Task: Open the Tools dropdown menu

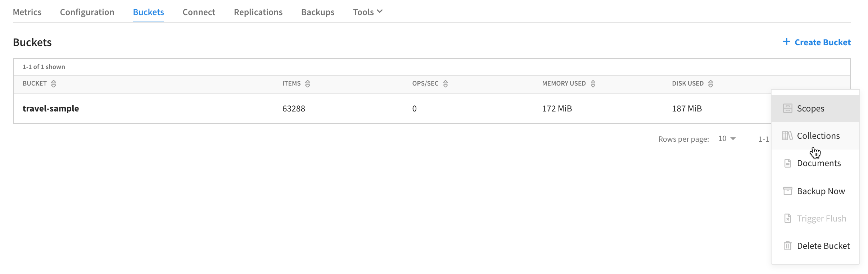Action: [367, 12]
